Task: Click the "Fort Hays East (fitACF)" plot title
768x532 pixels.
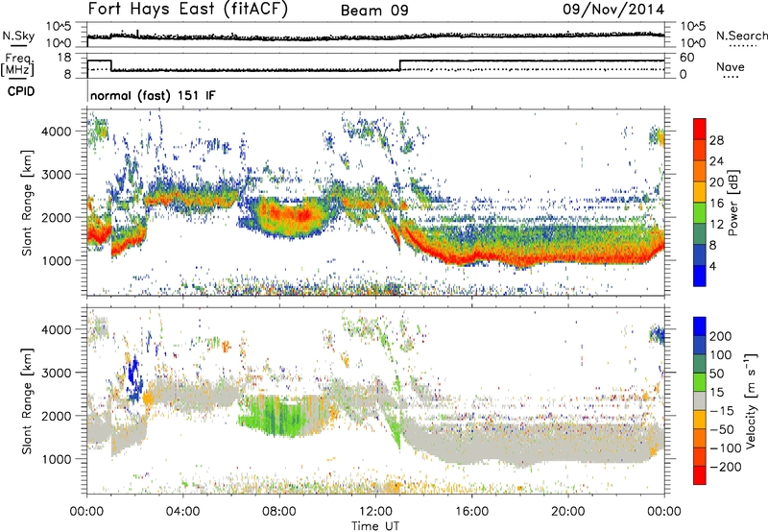Action: pyautogui.click(x=188, y=10)
